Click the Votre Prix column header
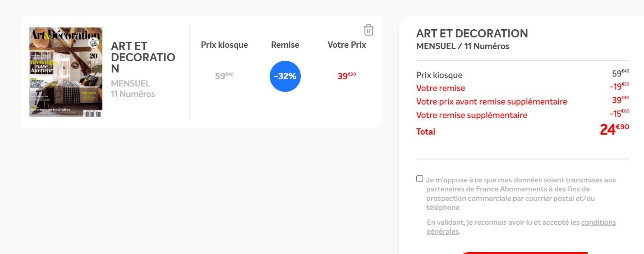 [347, 45]
